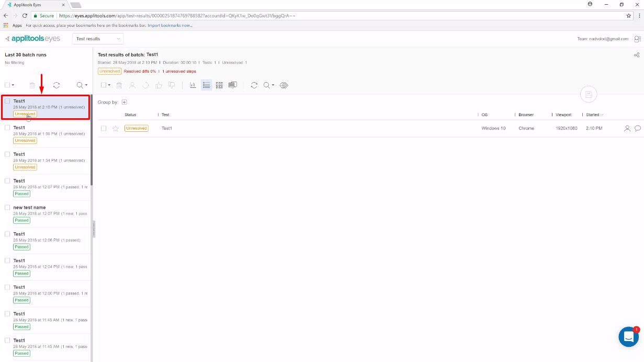644x362 pixels.
Task: Switch to the grid tiles view
Action: 219,85
